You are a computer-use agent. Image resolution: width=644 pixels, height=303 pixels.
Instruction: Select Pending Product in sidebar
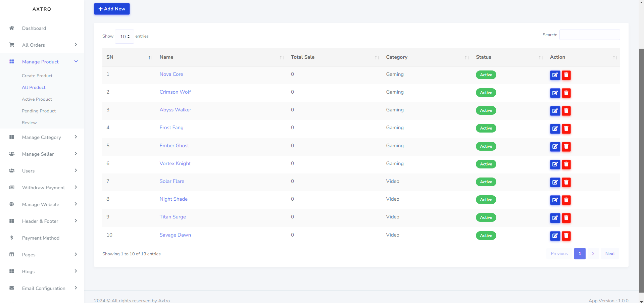tap(39, 111)
